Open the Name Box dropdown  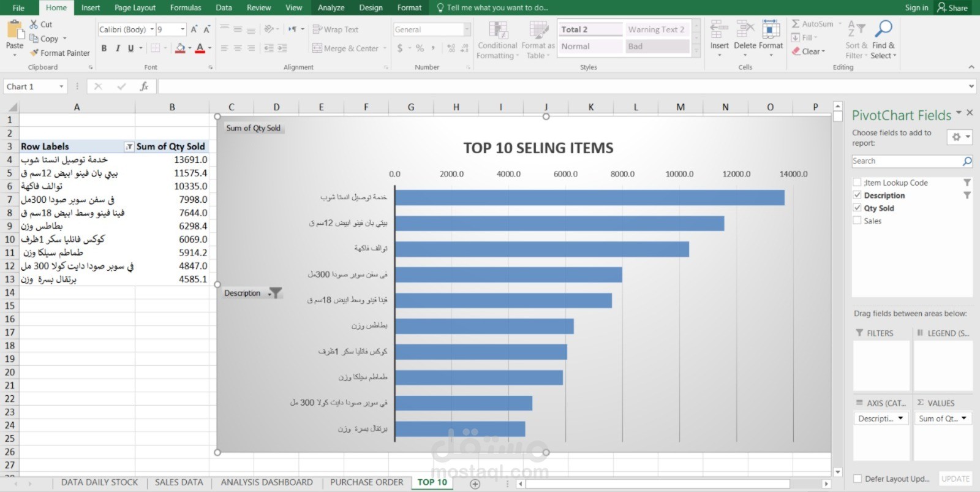(61, 86)
